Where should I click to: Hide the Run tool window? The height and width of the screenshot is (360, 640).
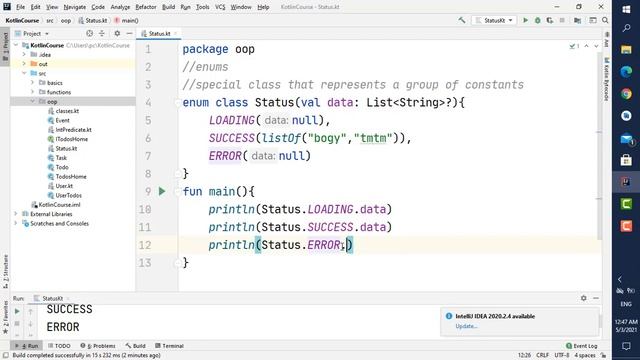coord(596,298)
